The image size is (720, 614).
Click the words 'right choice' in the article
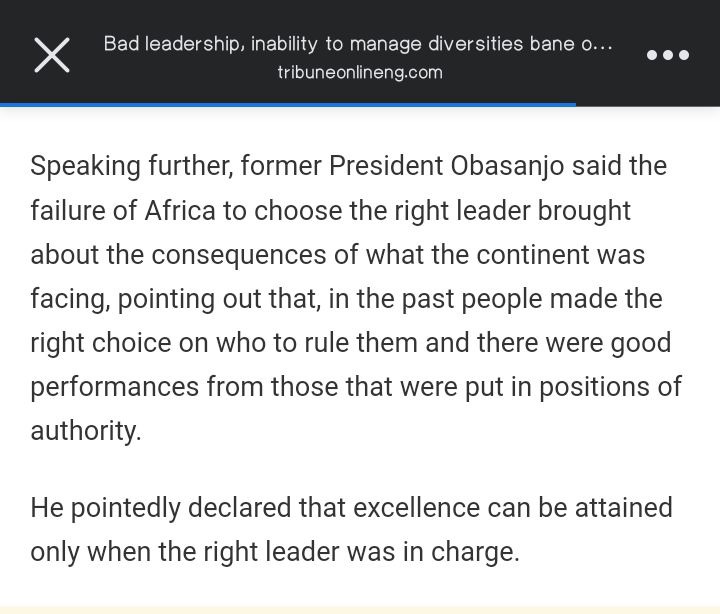(x=101, y=343)
